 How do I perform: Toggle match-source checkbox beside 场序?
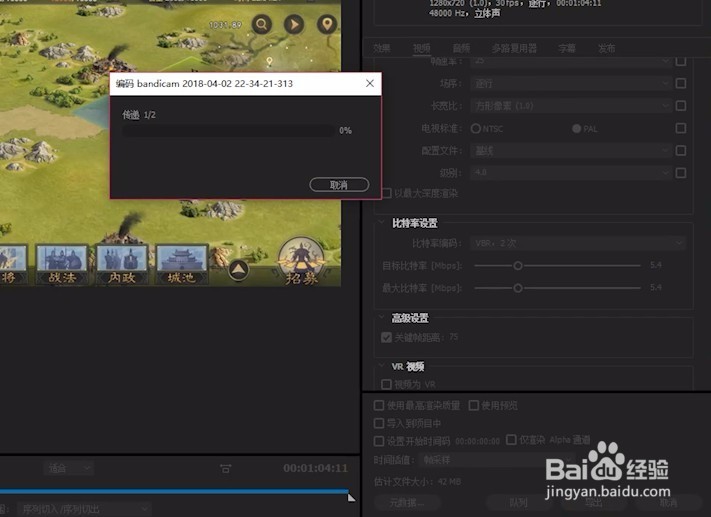click(x=681, y=83)
